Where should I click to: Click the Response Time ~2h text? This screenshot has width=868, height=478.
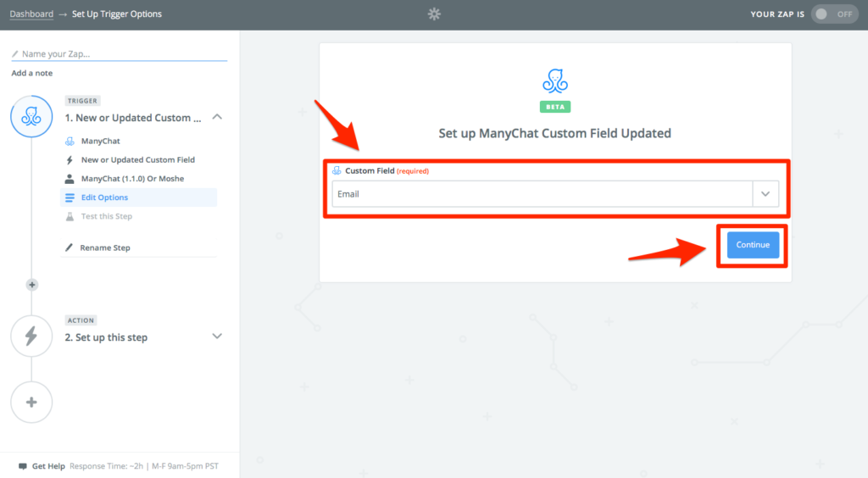(x=106, y=466)
